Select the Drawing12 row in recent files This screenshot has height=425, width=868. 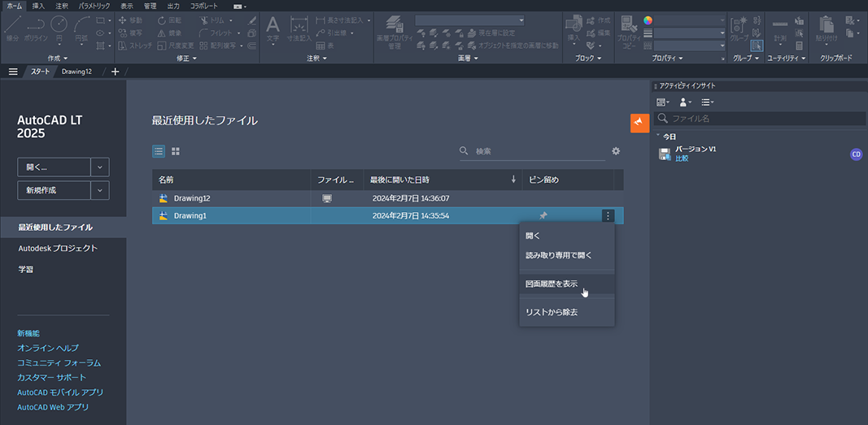coord(387,198)
